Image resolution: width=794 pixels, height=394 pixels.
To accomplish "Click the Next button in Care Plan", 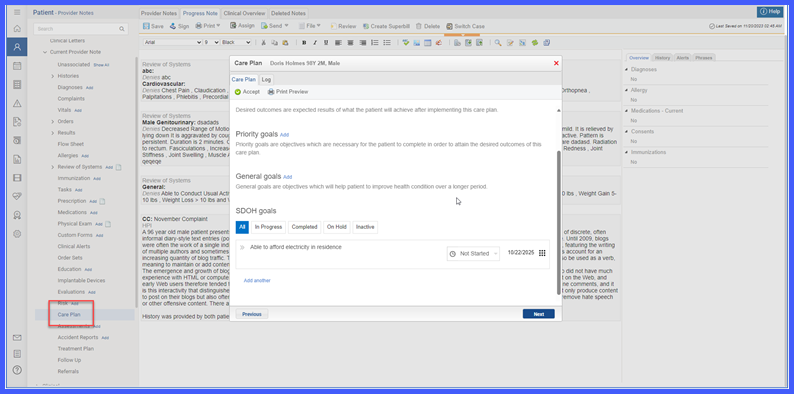I will pyautogui.click(x=538, y=314).
